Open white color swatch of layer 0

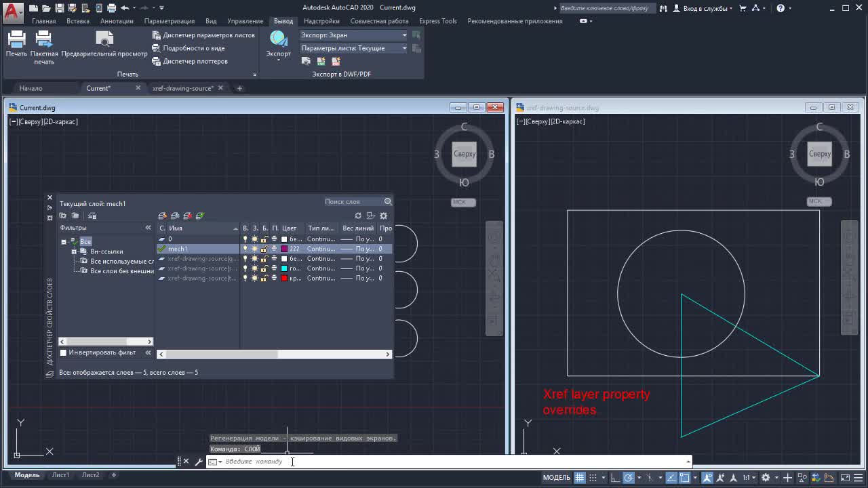tap(284, 239)
